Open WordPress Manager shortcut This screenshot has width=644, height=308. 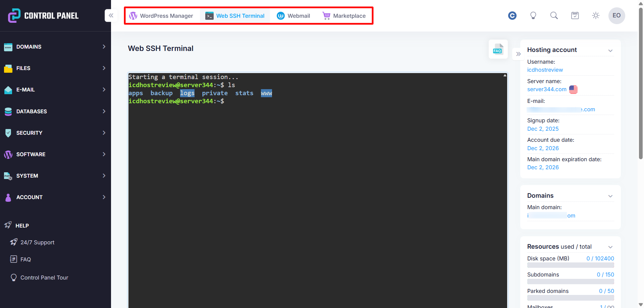(x=161, y=16)
